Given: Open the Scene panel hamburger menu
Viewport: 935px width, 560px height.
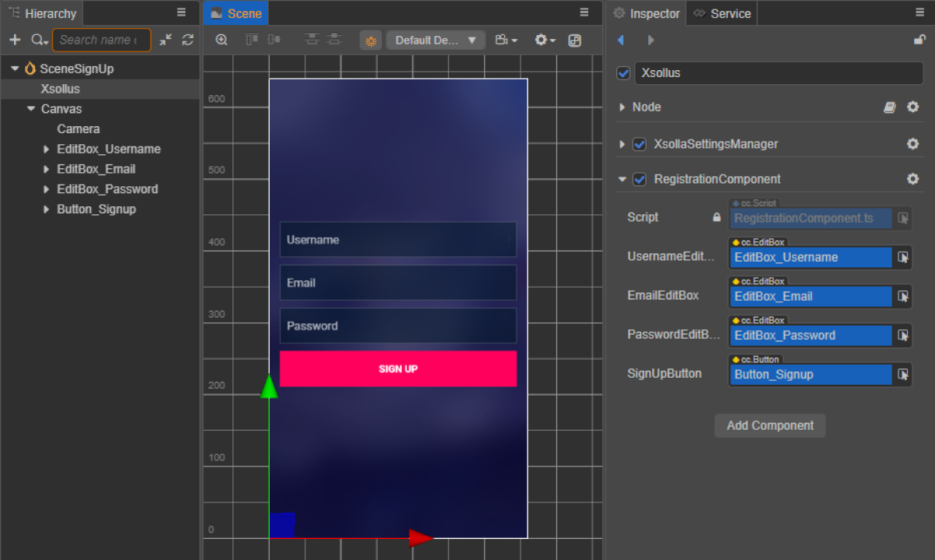Looking at the screenshot, I should [x=584, y=12].
